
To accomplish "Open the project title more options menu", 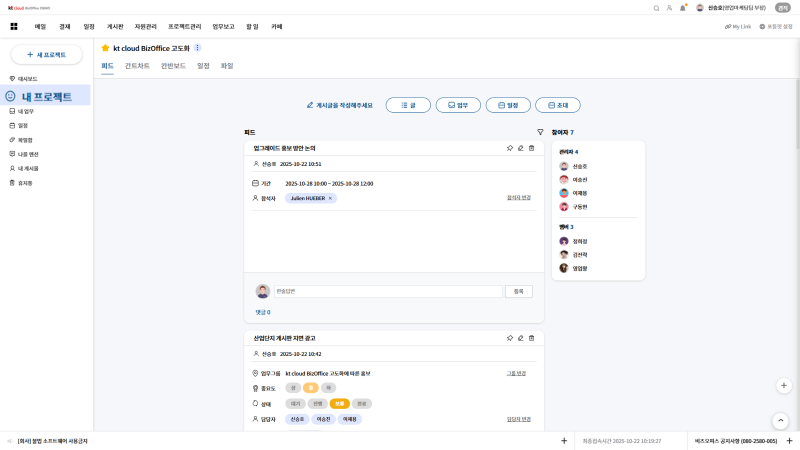I will [197, 48].
